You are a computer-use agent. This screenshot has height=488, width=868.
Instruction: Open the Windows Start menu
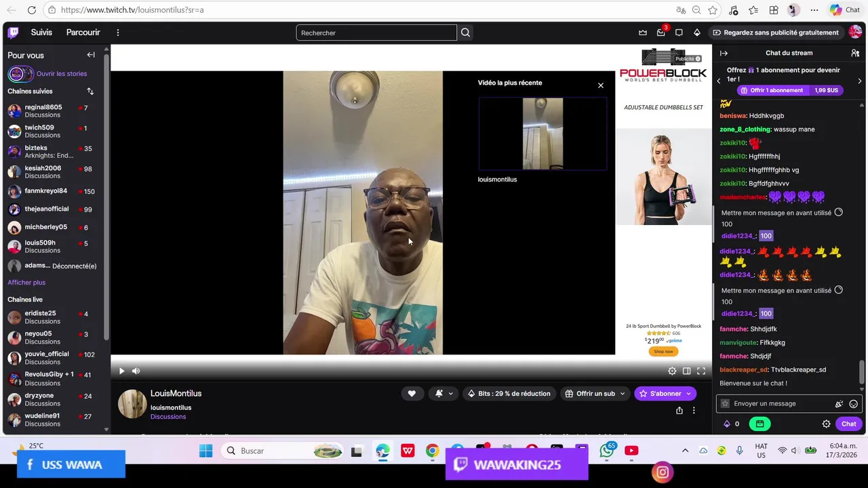pos(205,451)
